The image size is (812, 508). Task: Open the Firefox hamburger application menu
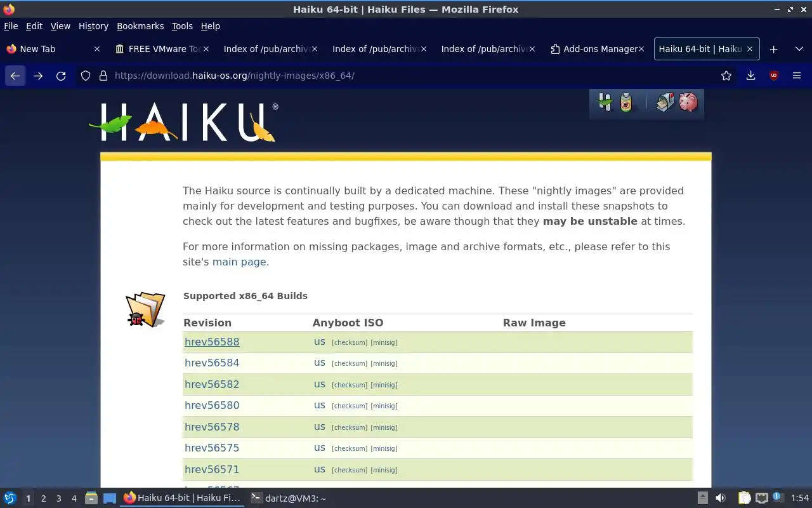[x=797, y=76]
